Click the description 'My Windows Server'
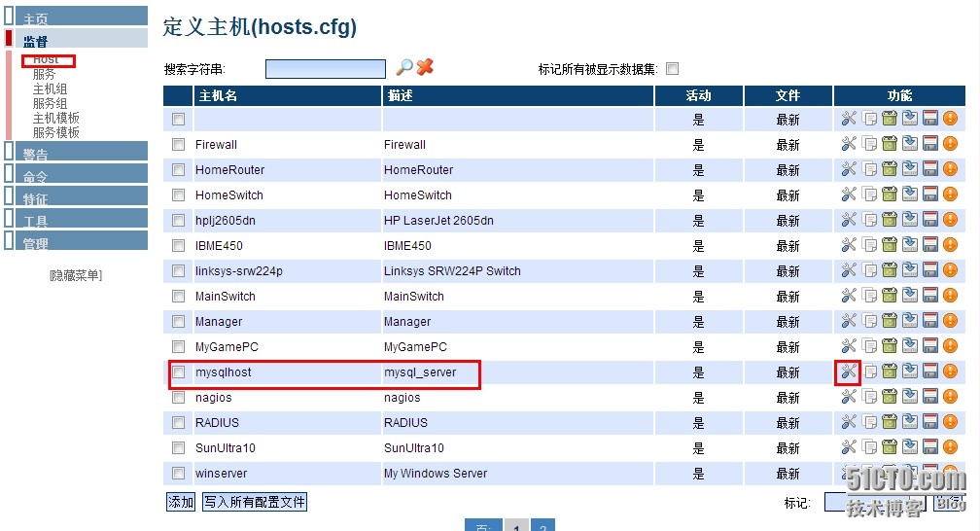 point(436,473)
